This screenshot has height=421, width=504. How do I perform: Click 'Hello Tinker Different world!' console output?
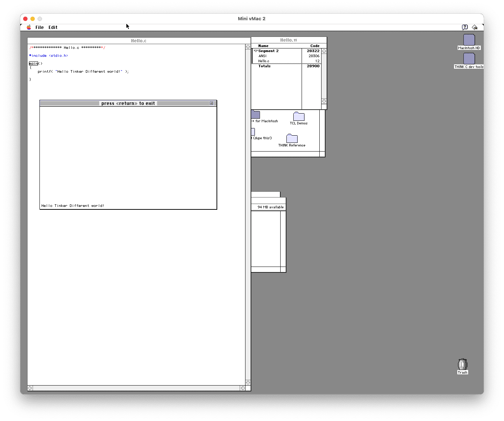point(72,206)
